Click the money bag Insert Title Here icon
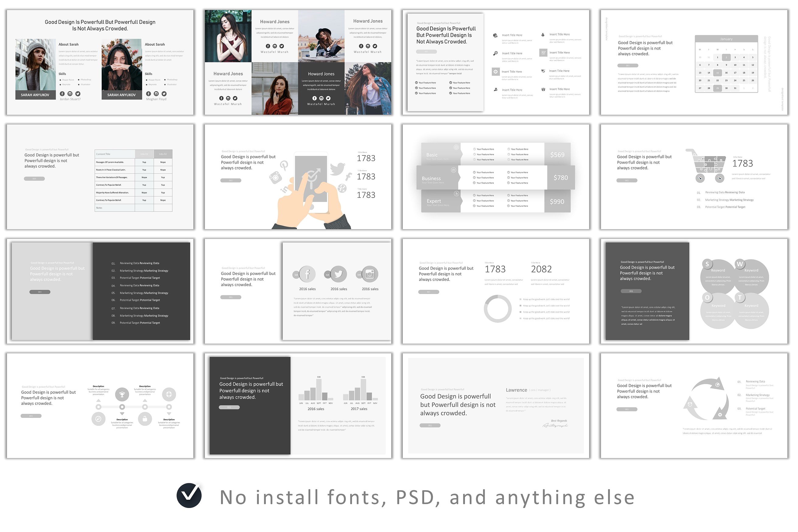This screenshot has height=532, width=798. (543, 35)
